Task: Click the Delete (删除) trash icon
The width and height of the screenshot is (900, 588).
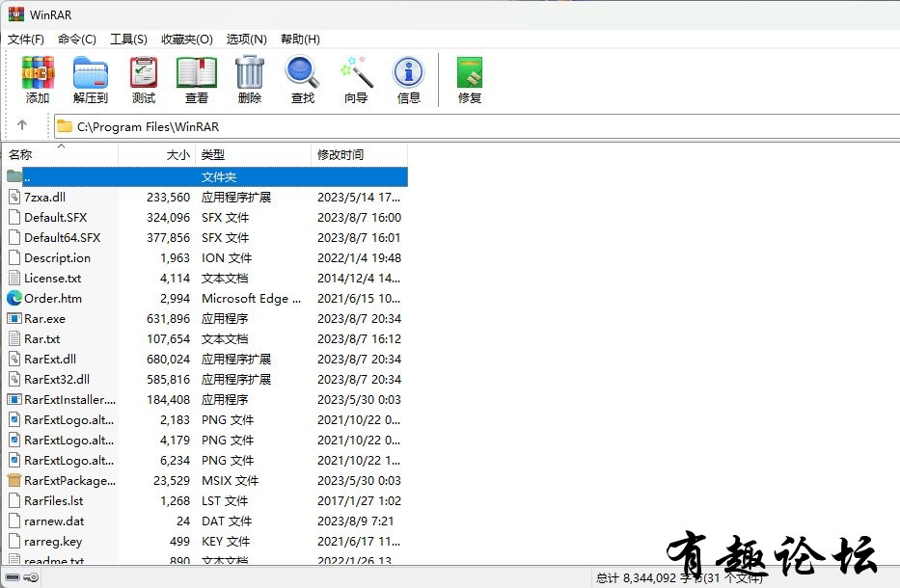Action: pos(250,73)
